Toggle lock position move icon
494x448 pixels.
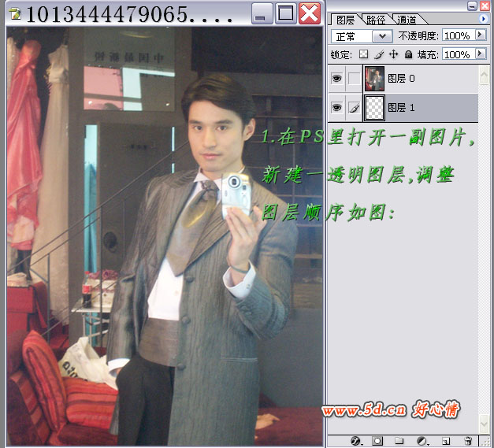pos(393,54)
